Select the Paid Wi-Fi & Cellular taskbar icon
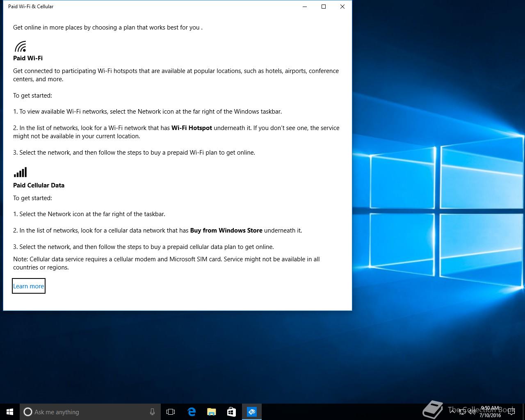The width and height of the screenshot is (525, 420). coord(252,412)
